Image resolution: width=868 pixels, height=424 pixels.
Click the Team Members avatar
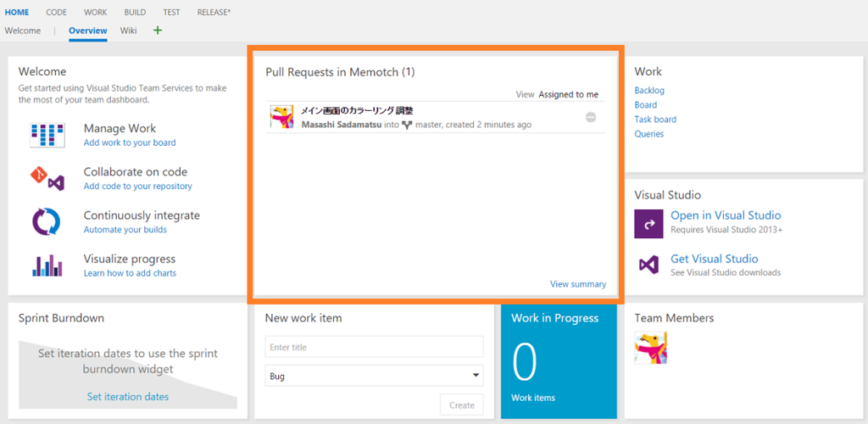tap(650, 348)
